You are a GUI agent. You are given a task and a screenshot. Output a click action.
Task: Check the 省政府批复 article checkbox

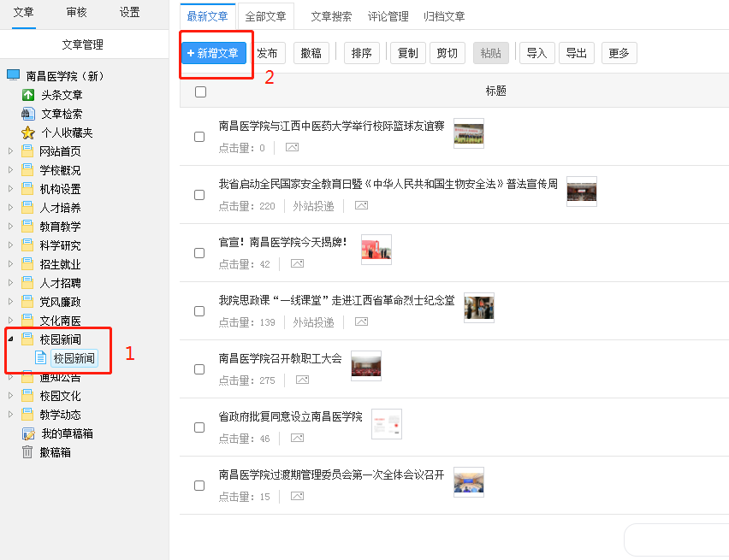pos(199,427)
